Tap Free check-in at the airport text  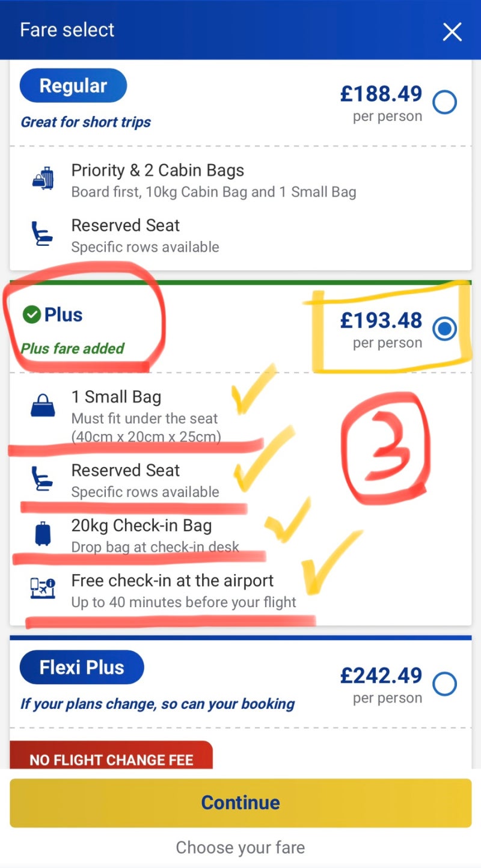coord(173,581)
